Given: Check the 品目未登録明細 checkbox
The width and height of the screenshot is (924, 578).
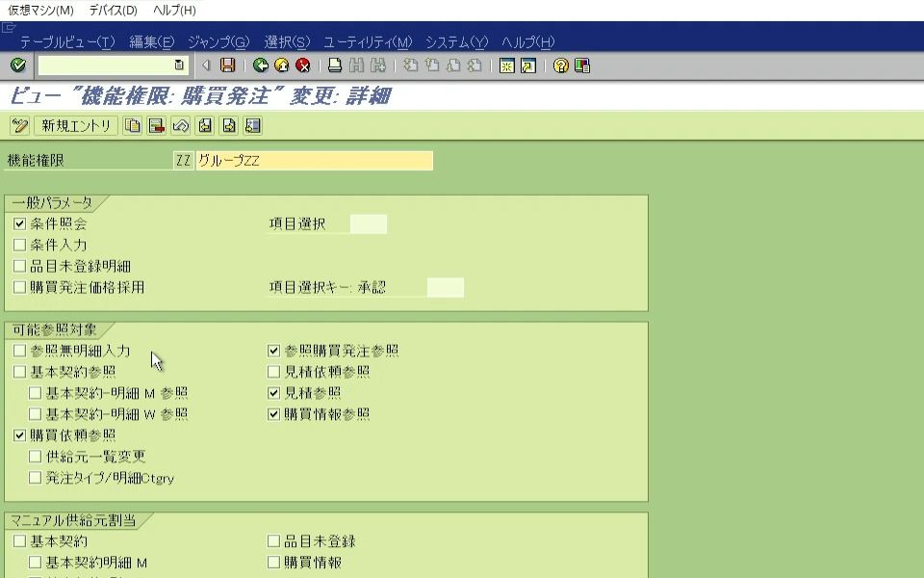Looking at the screenshot, I should pos(19,266).
